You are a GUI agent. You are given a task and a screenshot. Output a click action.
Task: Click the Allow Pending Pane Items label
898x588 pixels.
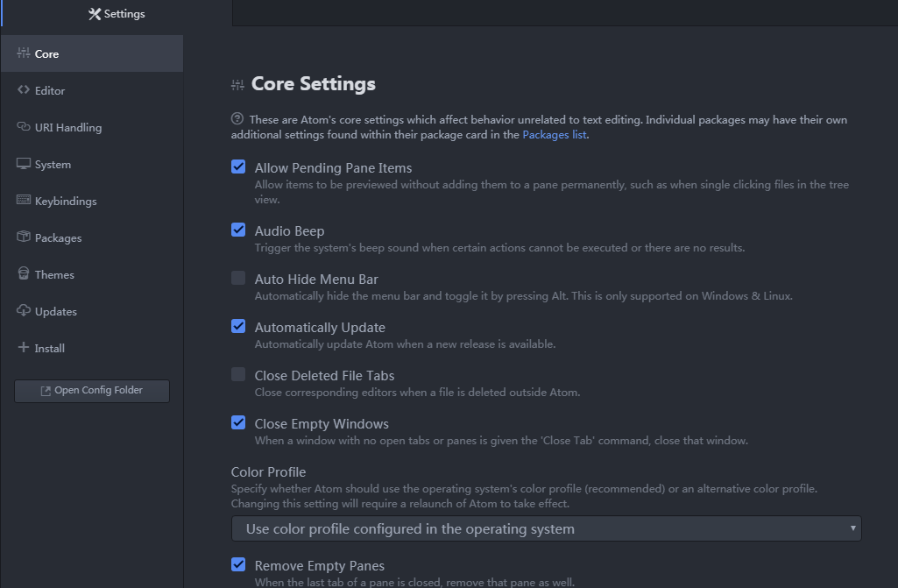pyautogui.click(x=333, y=168)
